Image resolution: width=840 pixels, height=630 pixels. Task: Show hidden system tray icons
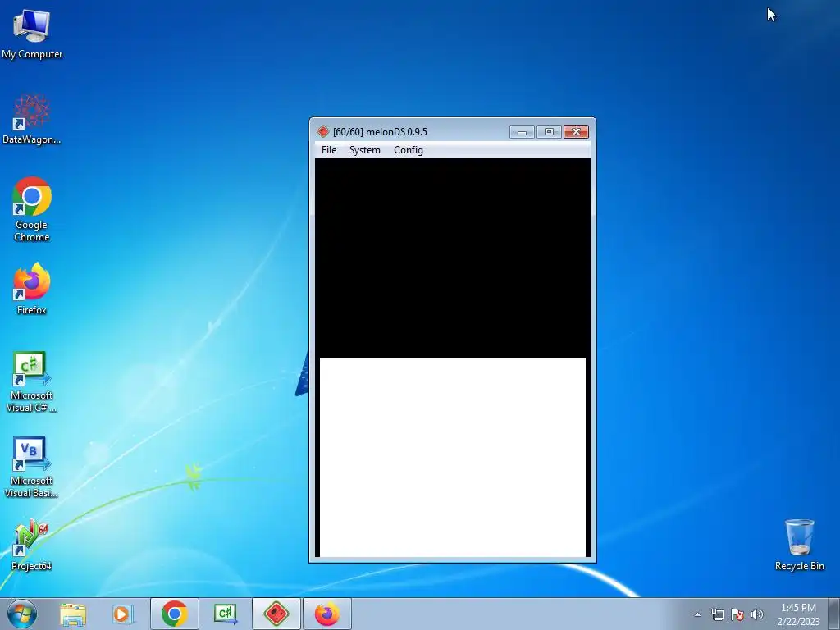click(697, 614)
